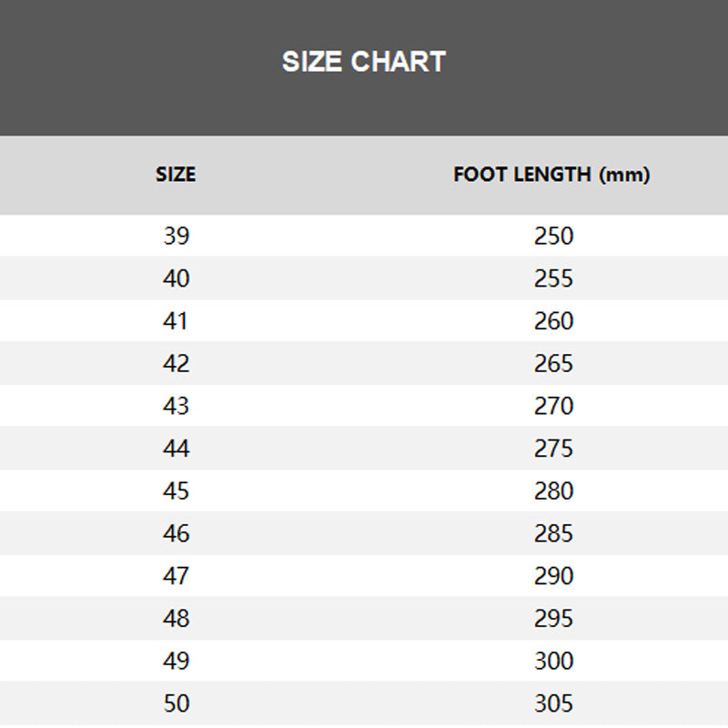Select size 39 cell
The image size is (728, 728).
[176, 236]
